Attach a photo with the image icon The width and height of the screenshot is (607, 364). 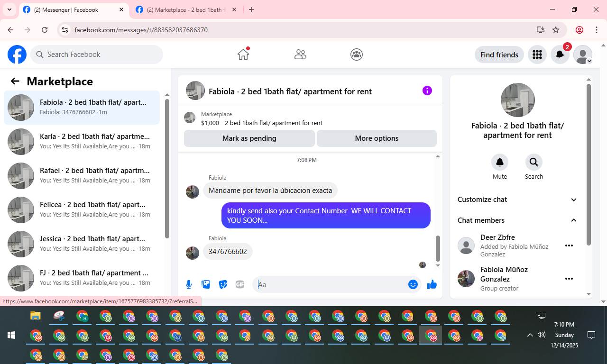pos(206,284)
